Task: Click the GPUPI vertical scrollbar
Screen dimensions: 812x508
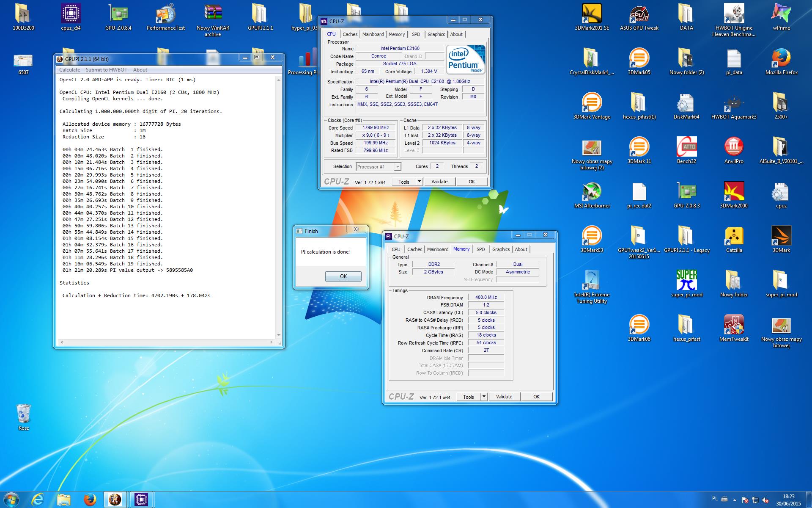Action: 279,207
